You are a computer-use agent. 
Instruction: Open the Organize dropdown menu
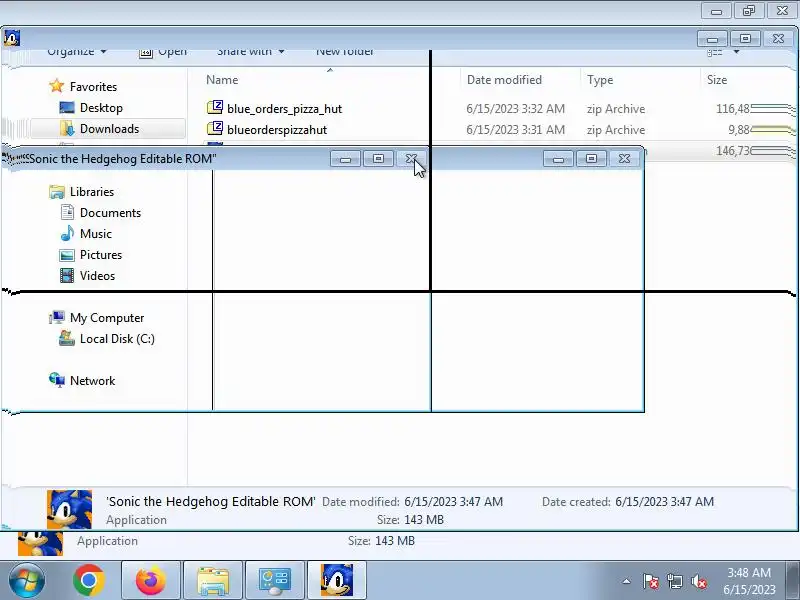pyautogui.click(x=77, y=52)
